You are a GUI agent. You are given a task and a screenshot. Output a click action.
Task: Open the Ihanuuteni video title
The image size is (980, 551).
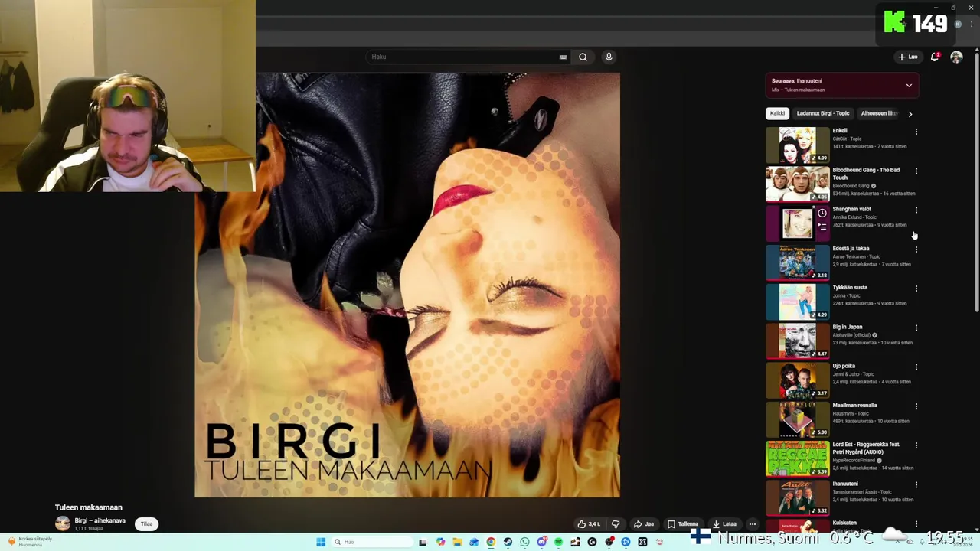[845, 484]
